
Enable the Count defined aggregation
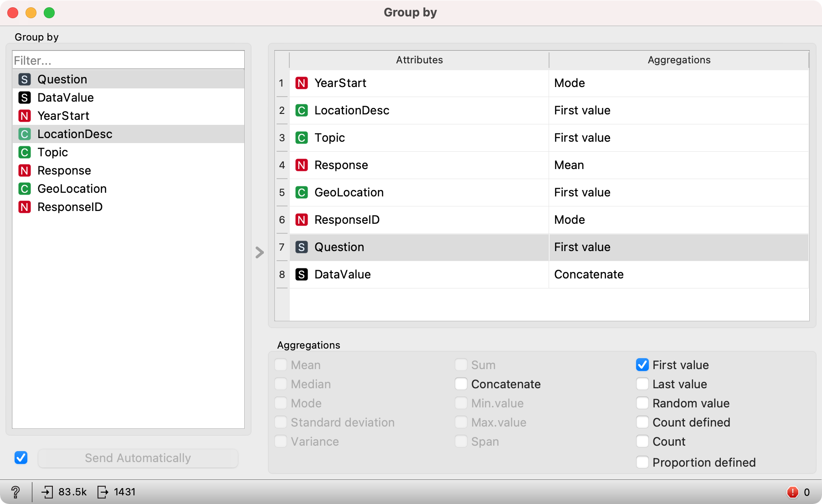pos(642,422)
